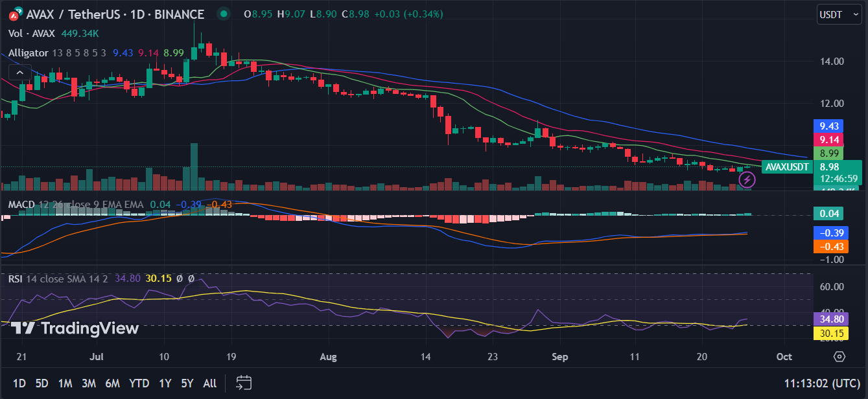Select the 1M time range

65,383
